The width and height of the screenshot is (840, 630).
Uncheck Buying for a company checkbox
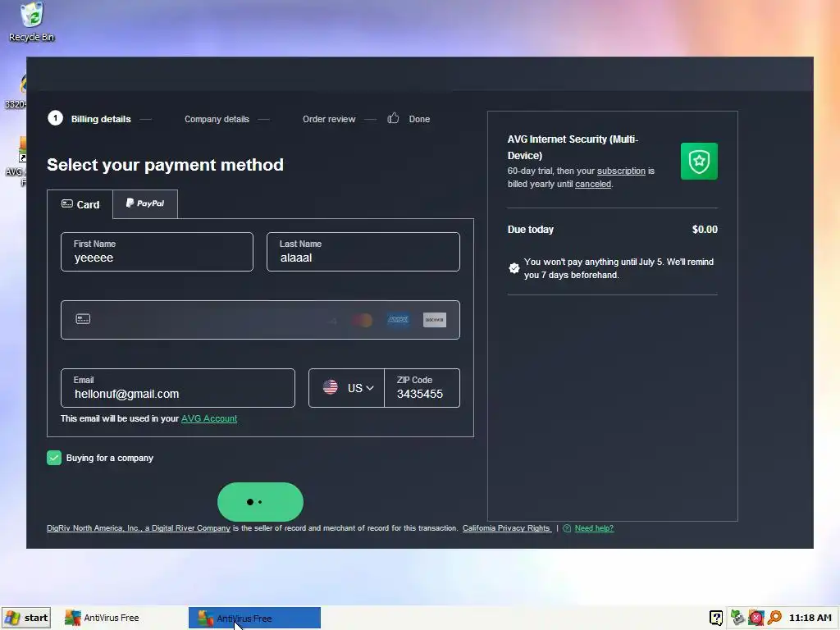54,458
